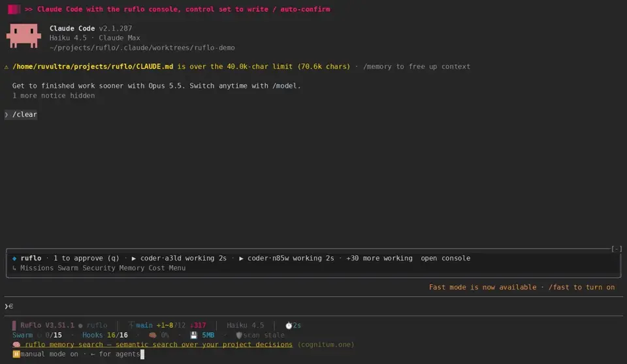Click the brain icon before ruflo memory search
The height and width of the screenshot is (364, 627).
pos(16,344)
